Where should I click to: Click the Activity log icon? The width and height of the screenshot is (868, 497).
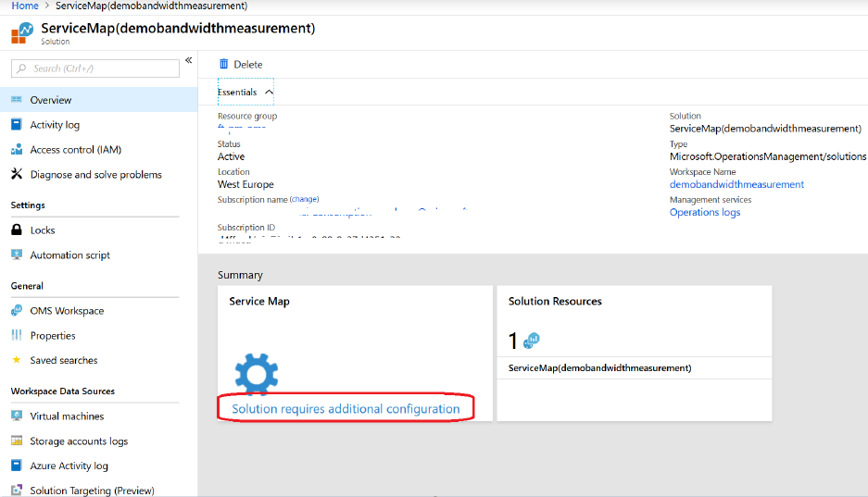(17, 124)
